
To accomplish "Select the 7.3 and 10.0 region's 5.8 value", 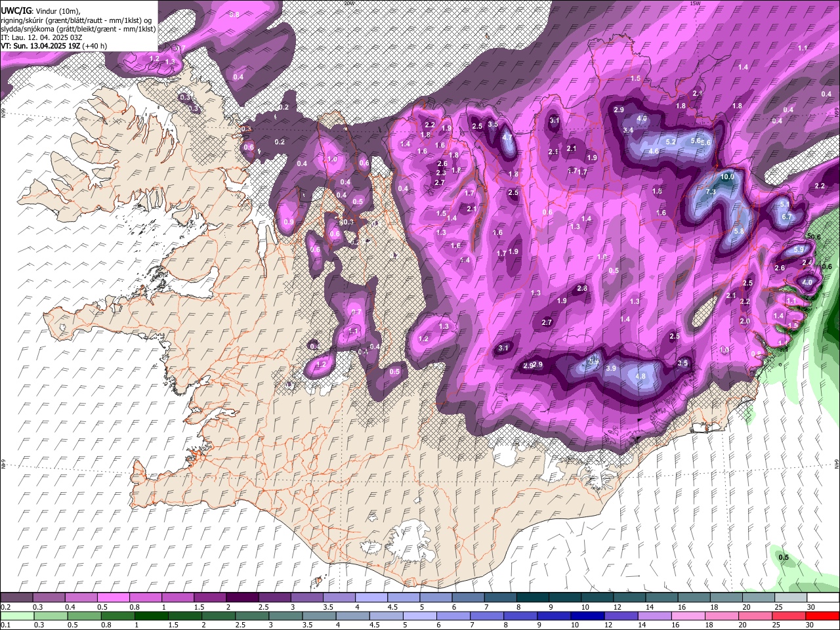I will click(x=739, y=232).
